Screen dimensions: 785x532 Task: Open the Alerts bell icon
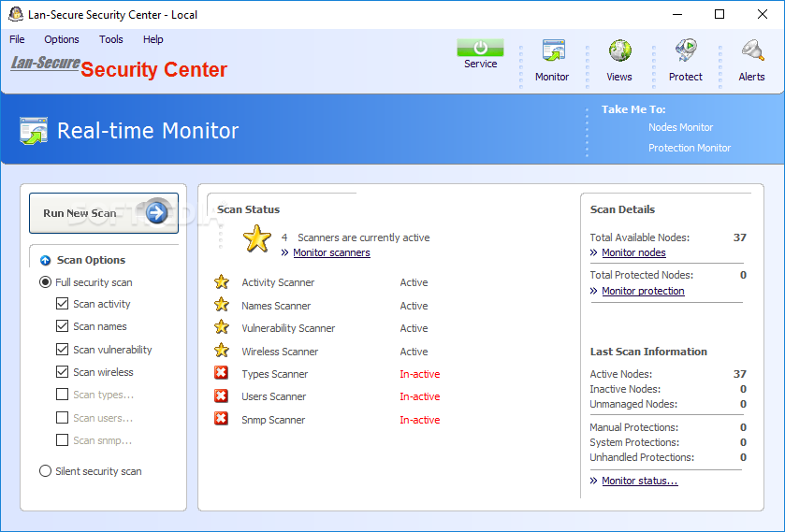point(752,50)
